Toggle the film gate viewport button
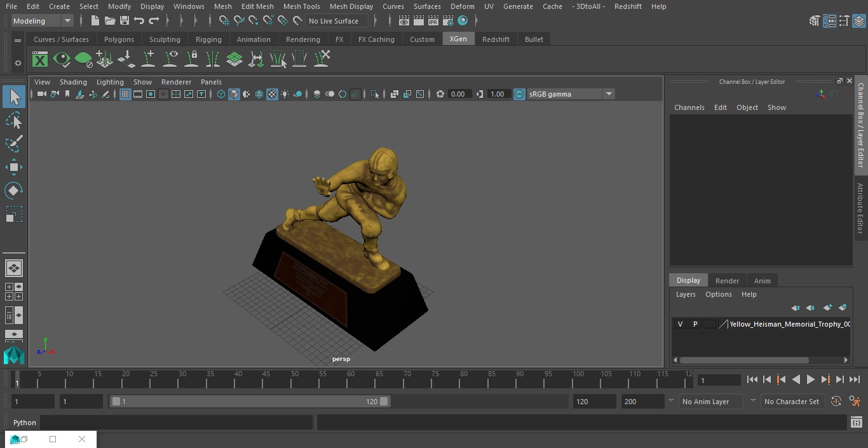Screen dimensions: 868x448 pos(138,94)
